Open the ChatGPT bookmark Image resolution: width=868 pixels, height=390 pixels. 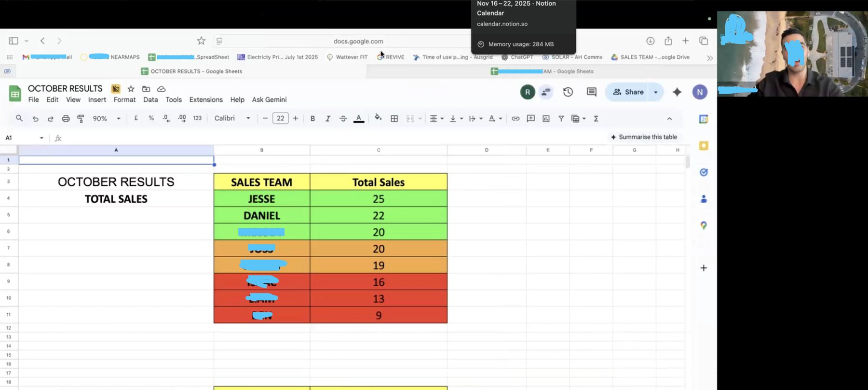(517, 57)
